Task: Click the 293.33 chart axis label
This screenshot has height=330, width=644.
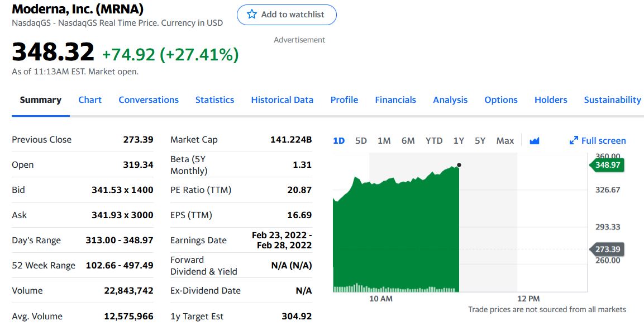Action: coord(608,227)
